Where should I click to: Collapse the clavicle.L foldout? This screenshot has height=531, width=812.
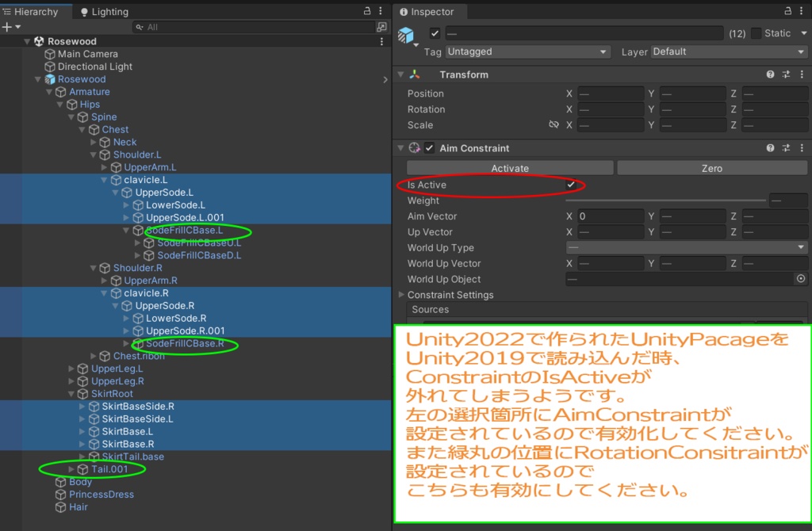tap(104, 180)
